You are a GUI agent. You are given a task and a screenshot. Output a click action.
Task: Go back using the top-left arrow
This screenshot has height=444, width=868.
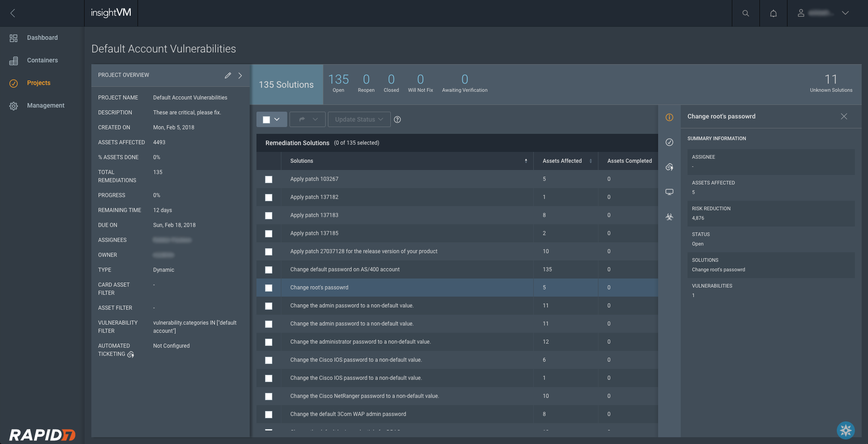point(13,13)
